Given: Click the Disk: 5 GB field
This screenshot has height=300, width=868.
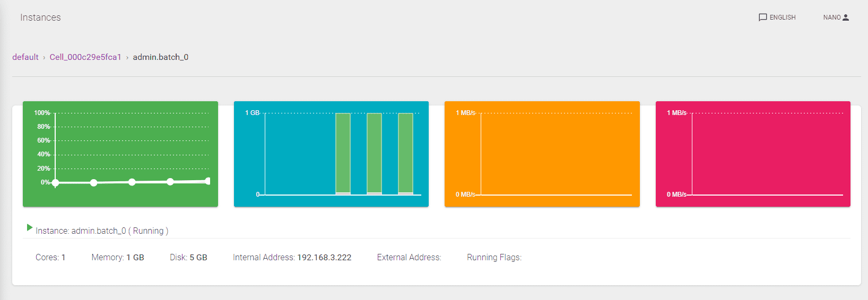Looking at the screenshot, I should pyautogui.click(x=188, y=258).
